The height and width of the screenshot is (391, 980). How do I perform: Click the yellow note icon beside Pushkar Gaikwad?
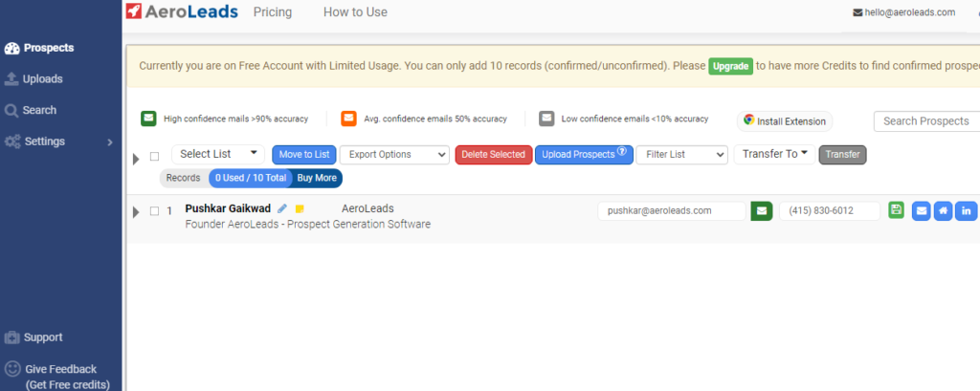click(x=300, y=209)
